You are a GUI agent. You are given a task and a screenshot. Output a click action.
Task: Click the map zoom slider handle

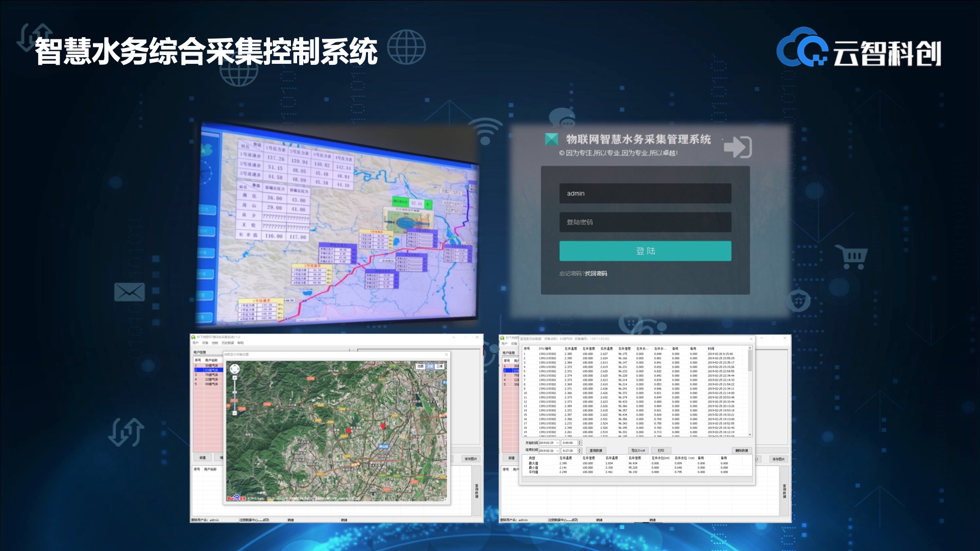pyautogui.click(x=235, y=392)
